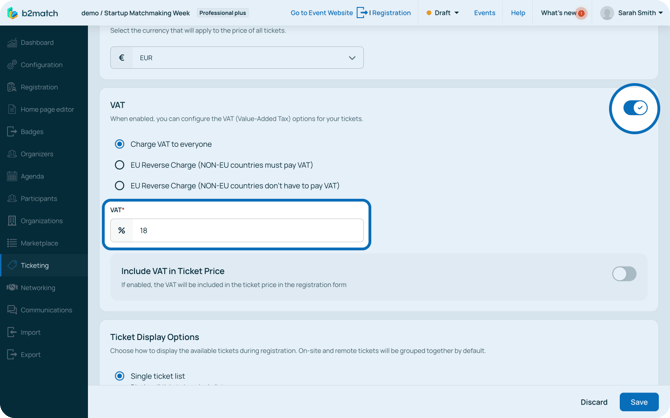Click the VAT percentage input field
Viewport: 670px width, 418px height.
(x=247, y=231)
